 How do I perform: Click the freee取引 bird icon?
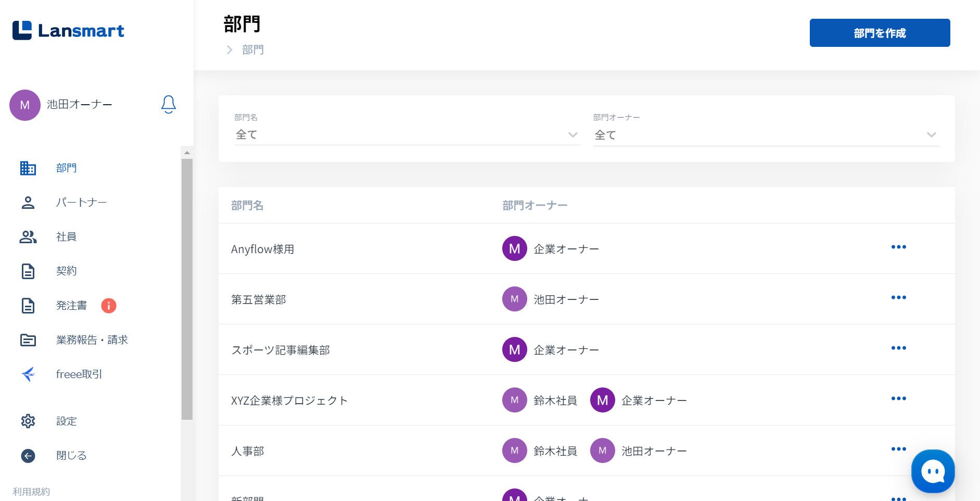(28, 374)
